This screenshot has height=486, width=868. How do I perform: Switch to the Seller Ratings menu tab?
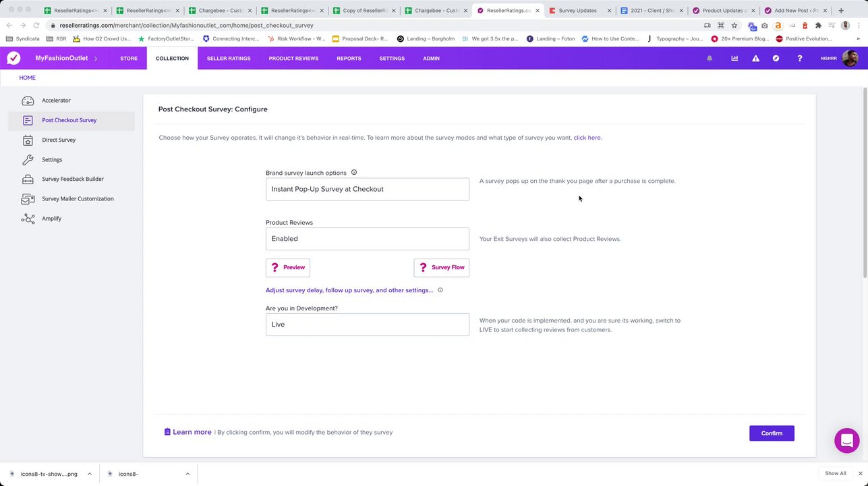(229, 59)
